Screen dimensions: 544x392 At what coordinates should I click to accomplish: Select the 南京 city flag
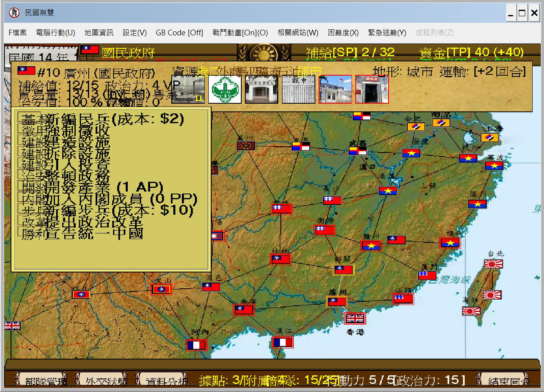(441, 122)
